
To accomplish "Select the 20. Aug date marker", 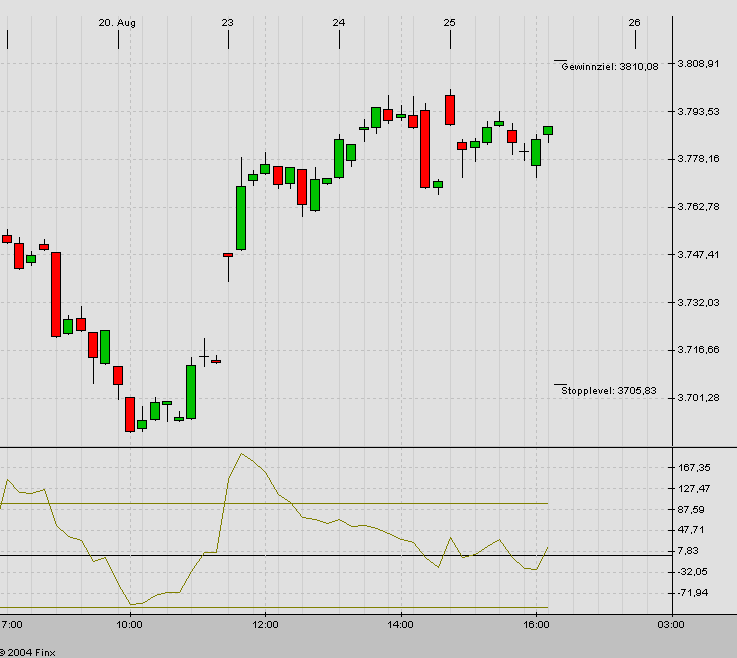I will (117, 22).
